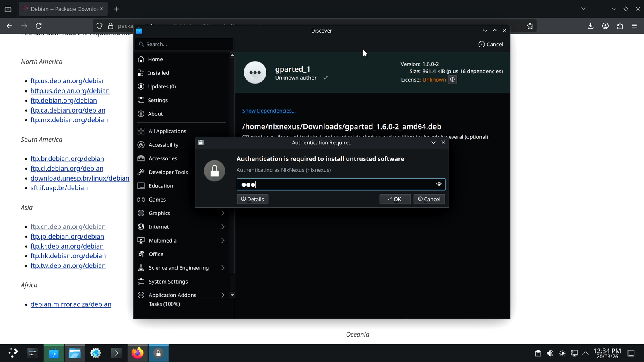Expand Details in authentication dialog
The height and width of the screenshot is (362, 644).
[253, 199]
